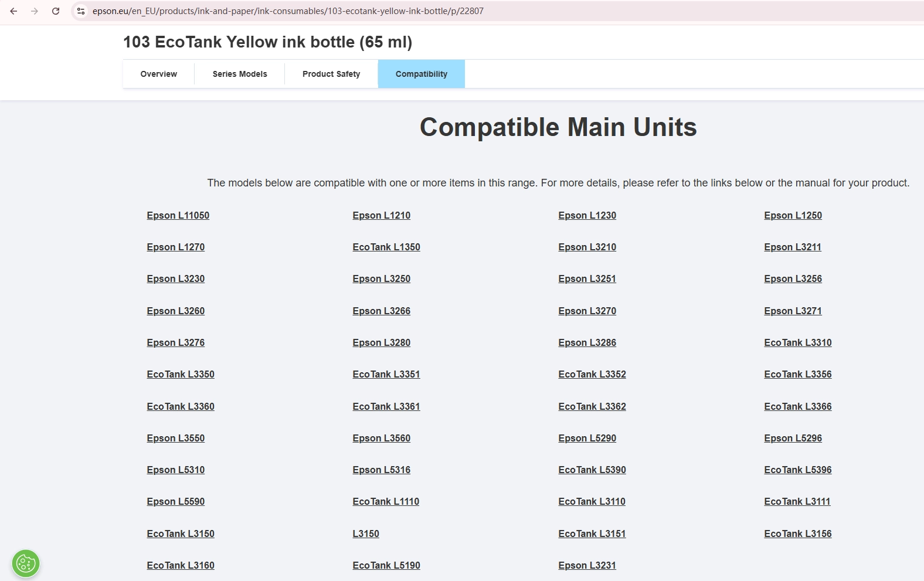Click the EcoTank L3350 link
924x581 pixels.
(181, 374)
